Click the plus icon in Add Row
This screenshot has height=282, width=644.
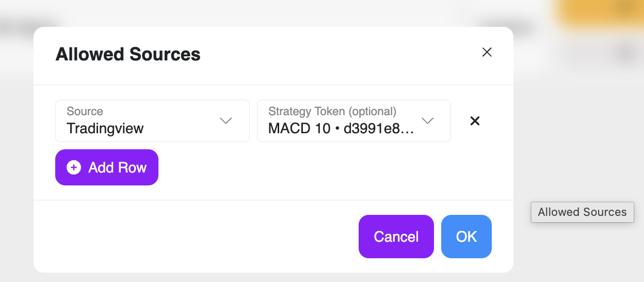coord(74,167)
